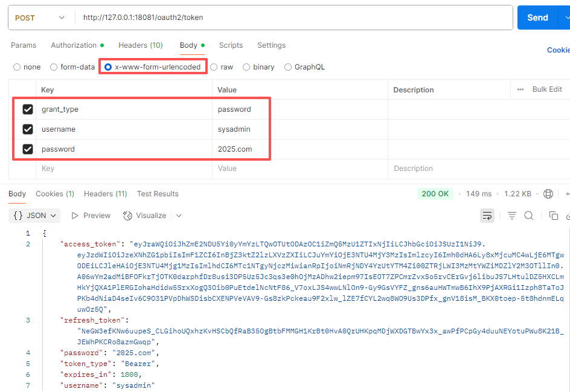Toggle the username row checkbox
This screenshot has height=392, width=570.
[28, 129]
